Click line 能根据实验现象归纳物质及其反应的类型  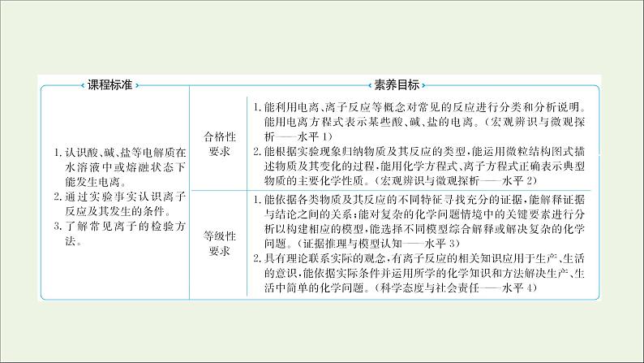419,152
